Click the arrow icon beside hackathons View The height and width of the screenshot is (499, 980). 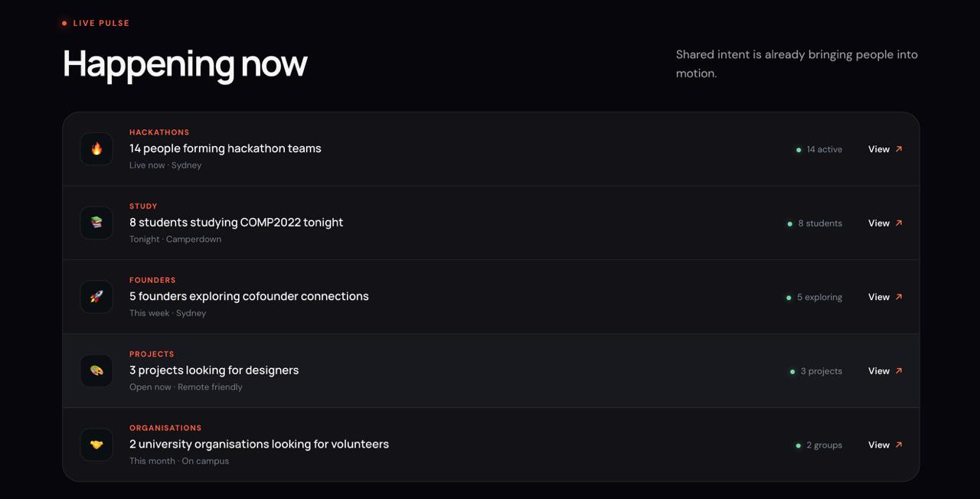899,149
